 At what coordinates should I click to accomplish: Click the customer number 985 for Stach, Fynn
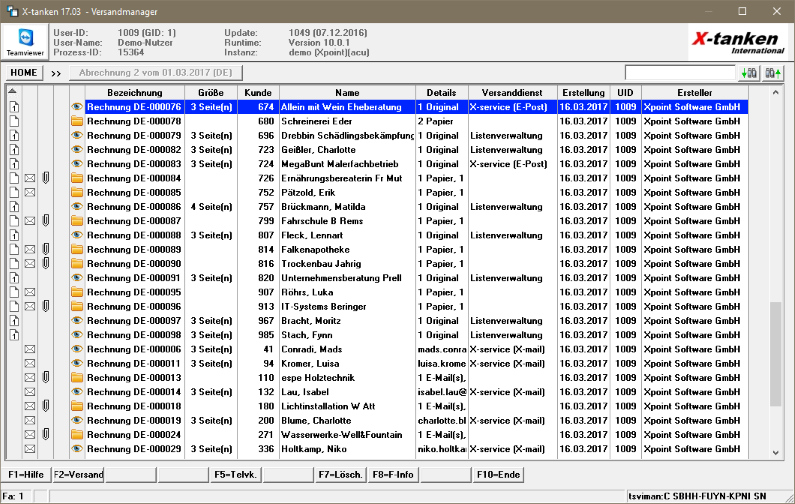click(x=266, y=335)
